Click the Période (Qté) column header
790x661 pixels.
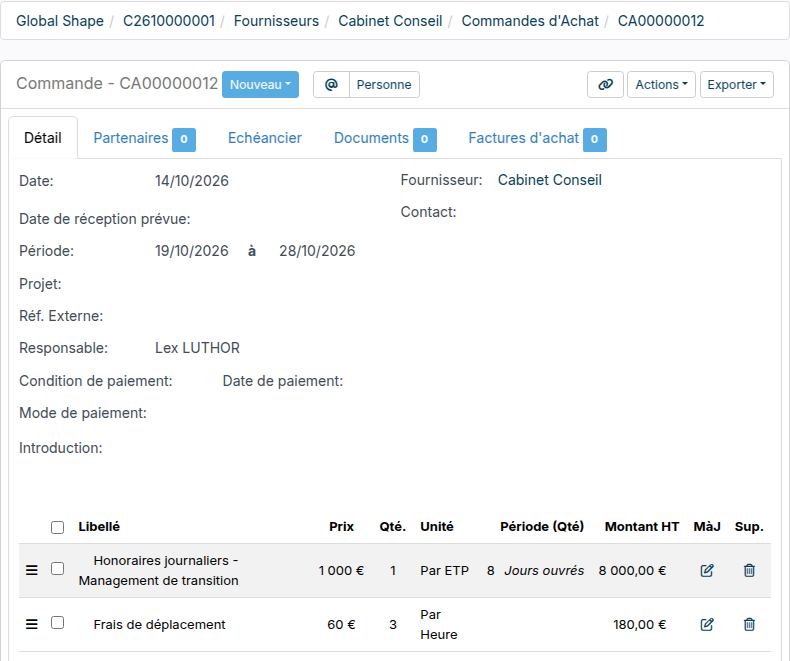click(x=542, y=527)
